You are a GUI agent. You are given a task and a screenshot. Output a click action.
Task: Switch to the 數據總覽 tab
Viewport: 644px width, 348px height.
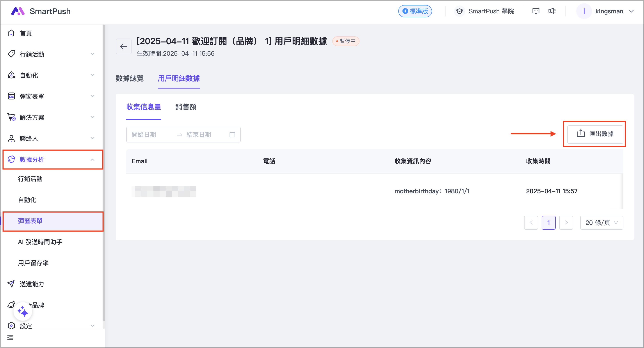point(130,79)
